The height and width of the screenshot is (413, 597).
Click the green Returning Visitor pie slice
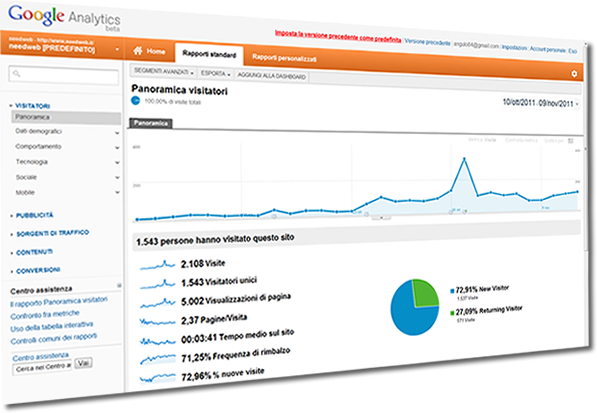(x=425, y=293)
